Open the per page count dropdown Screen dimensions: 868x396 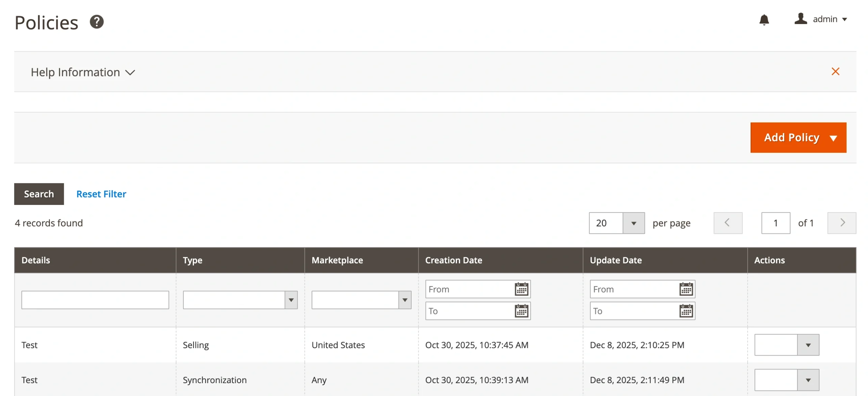click(x=633, y=223)
